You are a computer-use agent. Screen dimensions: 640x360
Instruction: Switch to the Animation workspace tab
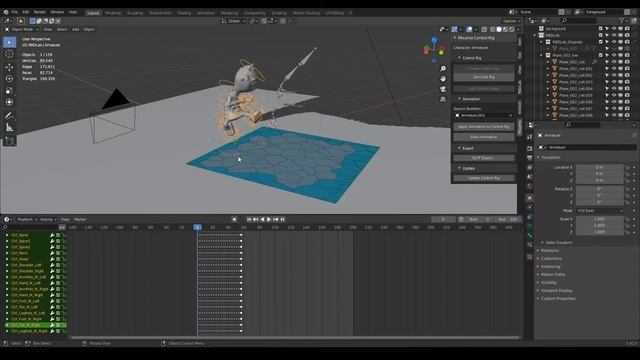[206, 13]
